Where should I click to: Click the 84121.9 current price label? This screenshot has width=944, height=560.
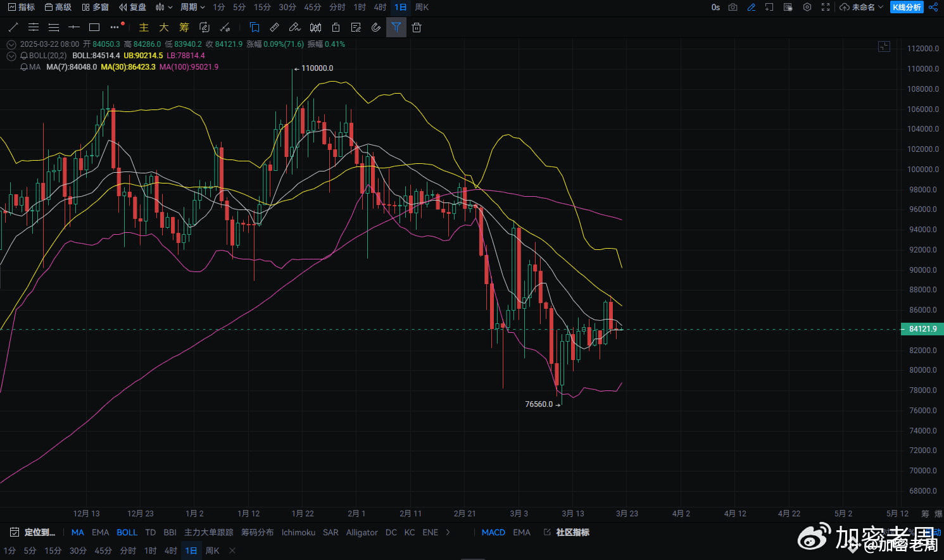pos(922,329)
